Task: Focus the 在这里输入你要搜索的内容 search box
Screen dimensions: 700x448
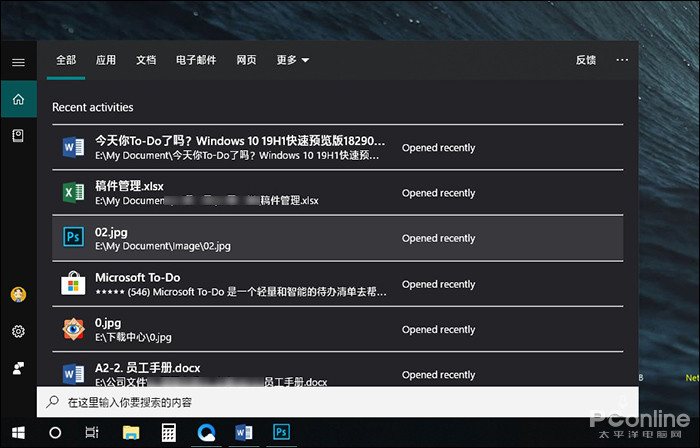Action: pyautogui.click(x=338, y=402)
